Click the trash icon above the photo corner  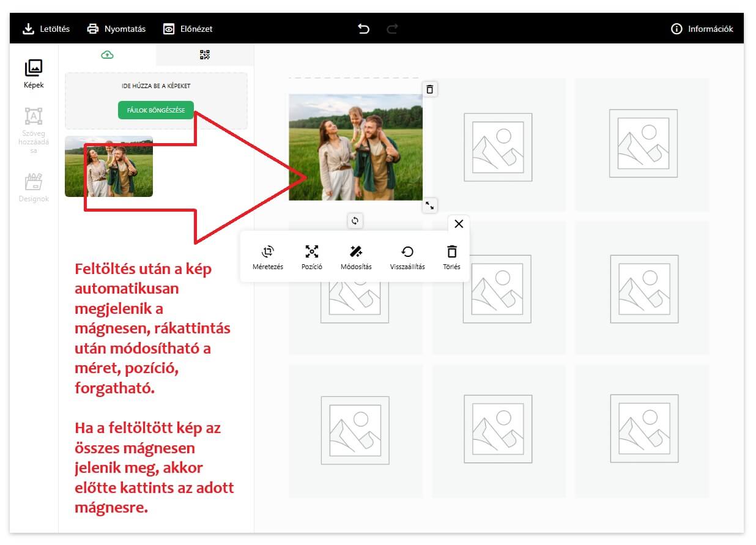[x=430, y=89]
